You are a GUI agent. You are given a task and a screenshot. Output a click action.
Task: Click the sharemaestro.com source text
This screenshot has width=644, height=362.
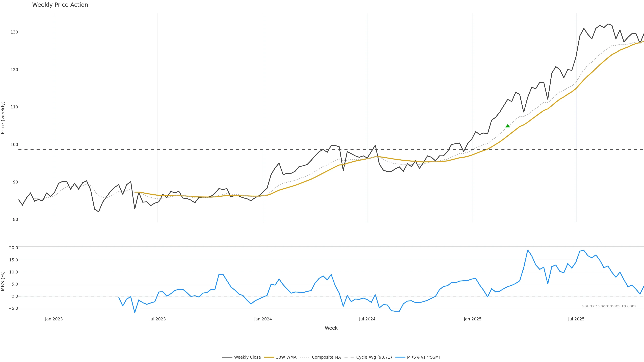click(609, 306)
